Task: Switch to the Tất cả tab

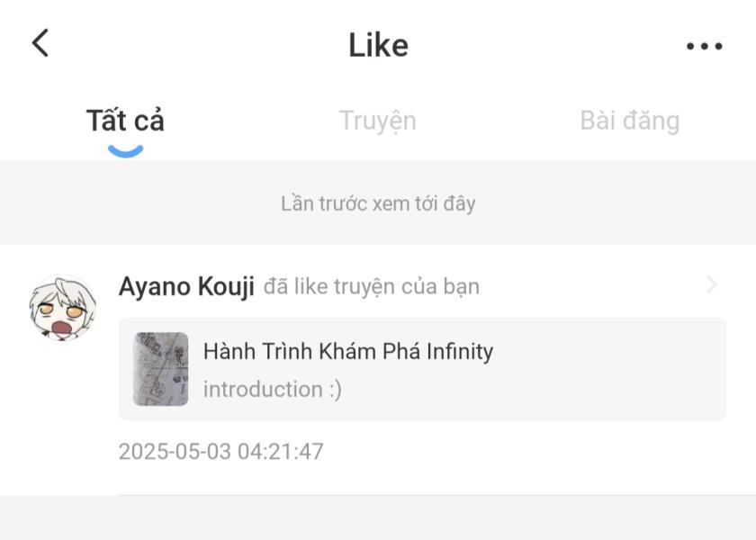Action: (x=125, y=121)
